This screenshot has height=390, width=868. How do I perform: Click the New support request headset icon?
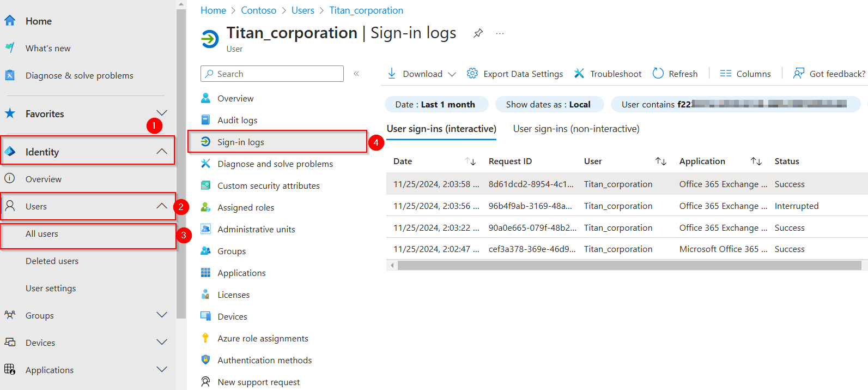(x=205, y=382)
